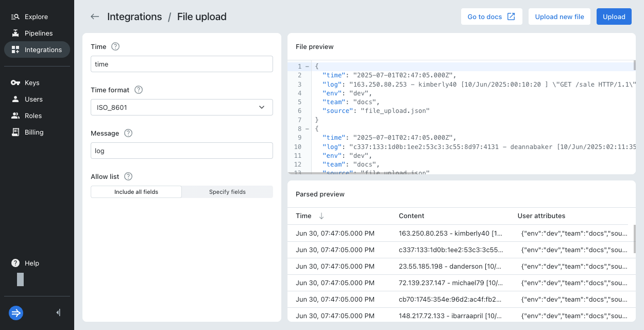Click the "env": "dev" on line 4
Viewport: 644px width, 330px height.
(347, 93)
